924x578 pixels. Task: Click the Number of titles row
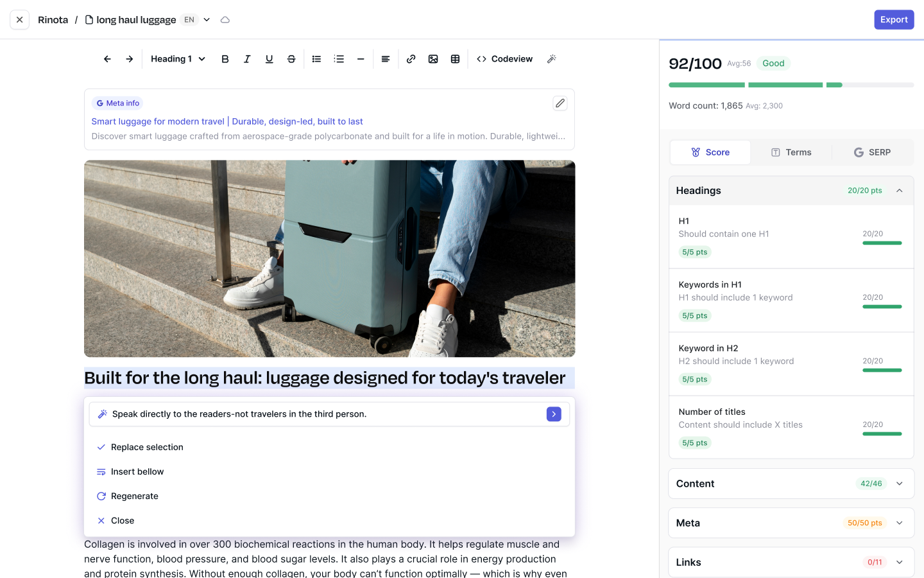(x=791, y=428)
